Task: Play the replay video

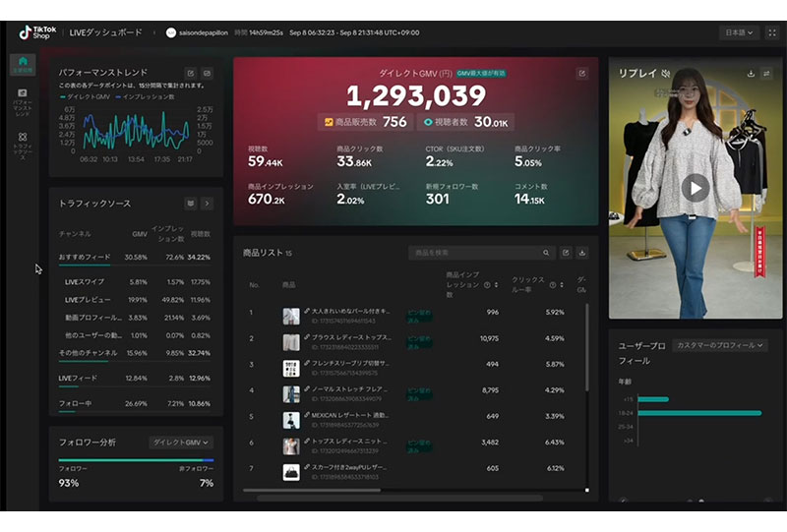Action: [x=695, y=187]
